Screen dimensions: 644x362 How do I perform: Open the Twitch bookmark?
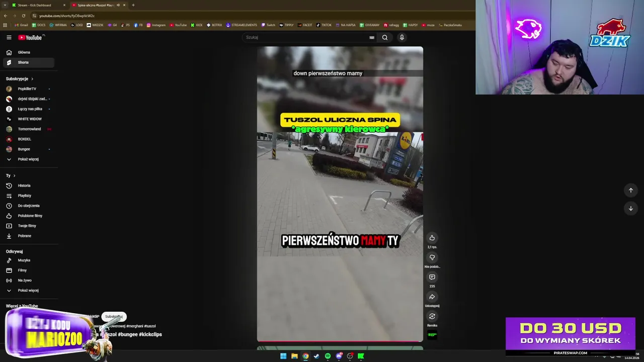(268, 25)
